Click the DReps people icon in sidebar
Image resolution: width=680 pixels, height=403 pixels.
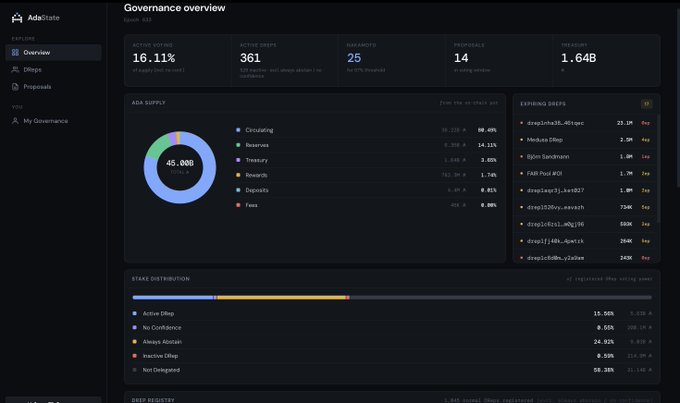coord(15,69)
